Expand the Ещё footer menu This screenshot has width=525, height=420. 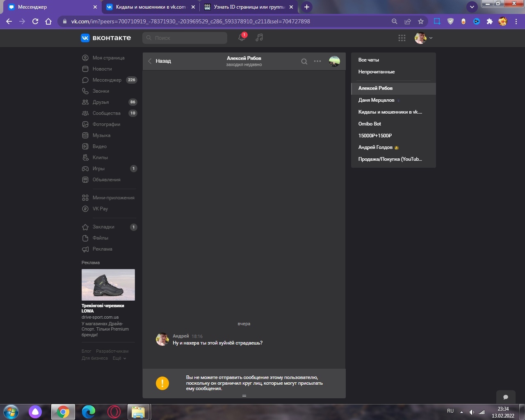(119, 358)
